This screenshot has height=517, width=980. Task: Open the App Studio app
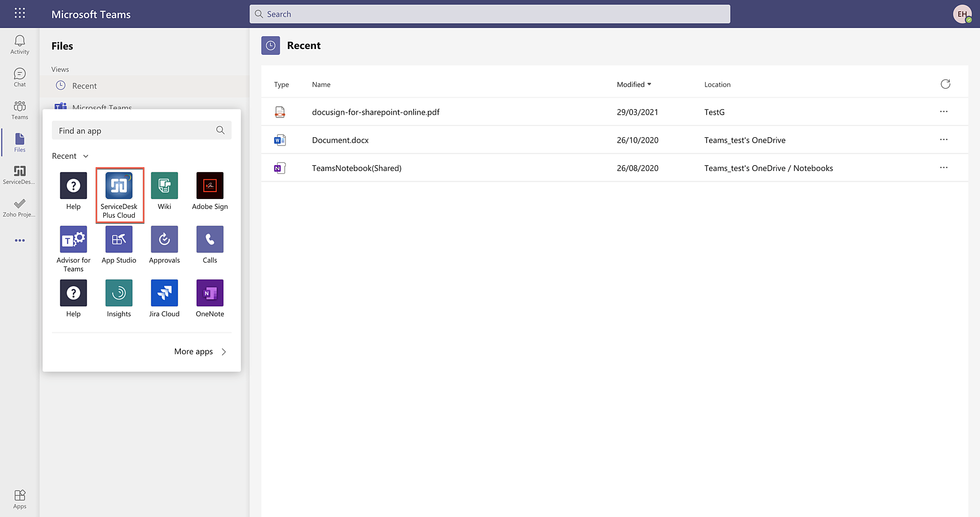click(119, 245)
